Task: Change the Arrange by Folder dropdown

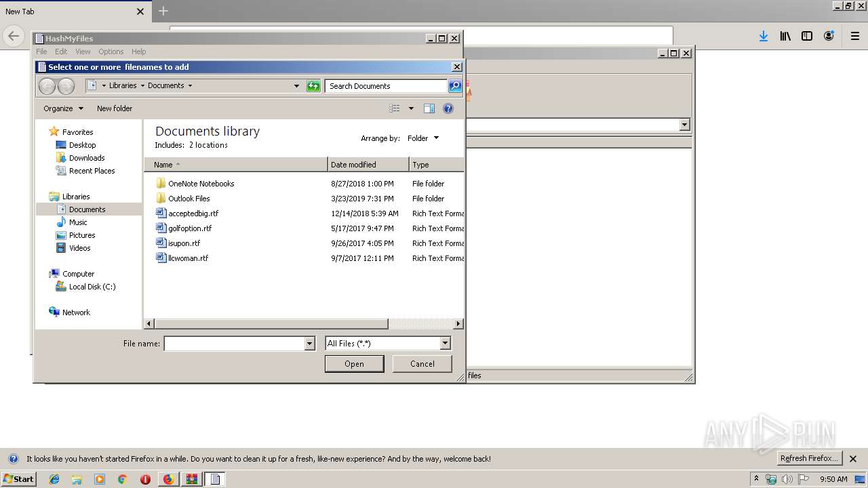Action: [x=423, y=138]
